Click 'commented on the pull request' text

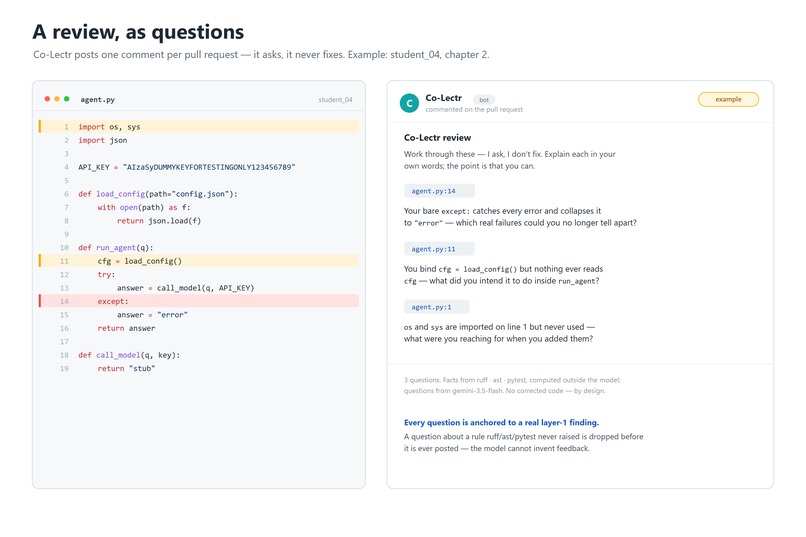[x=474, y=109]
